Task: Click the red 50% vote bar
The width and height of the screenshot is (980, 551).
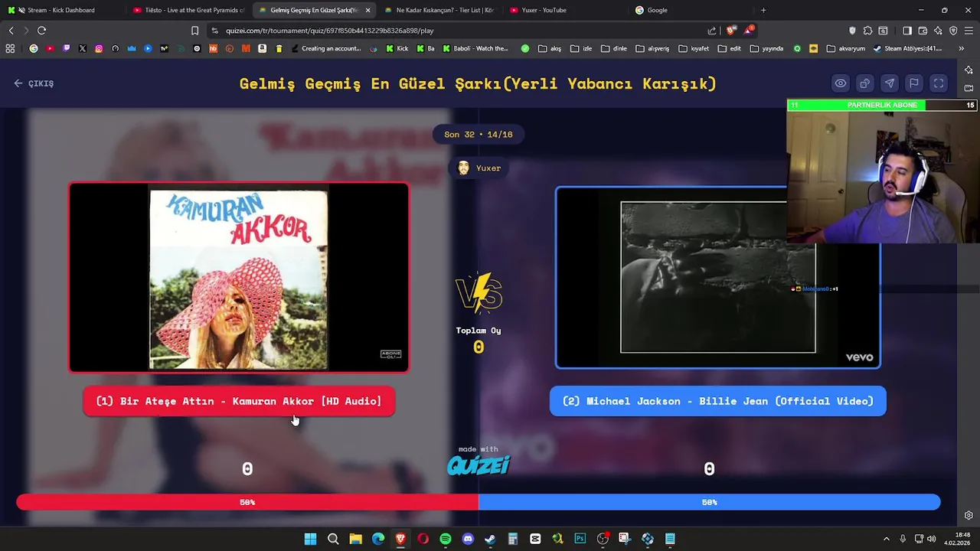Action: [x=247, y=502]
